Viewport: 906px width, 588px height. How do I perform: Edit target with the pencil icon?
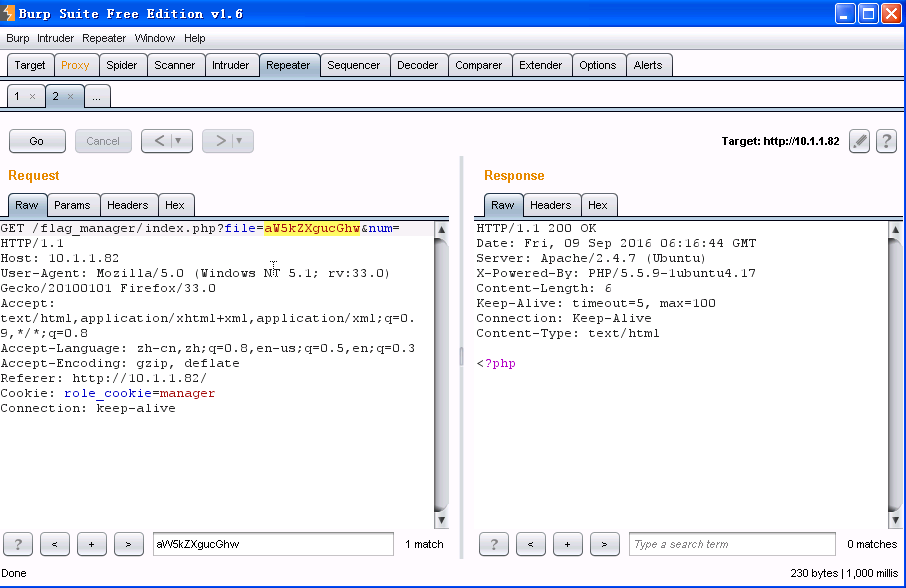click(x=859, y=141)
